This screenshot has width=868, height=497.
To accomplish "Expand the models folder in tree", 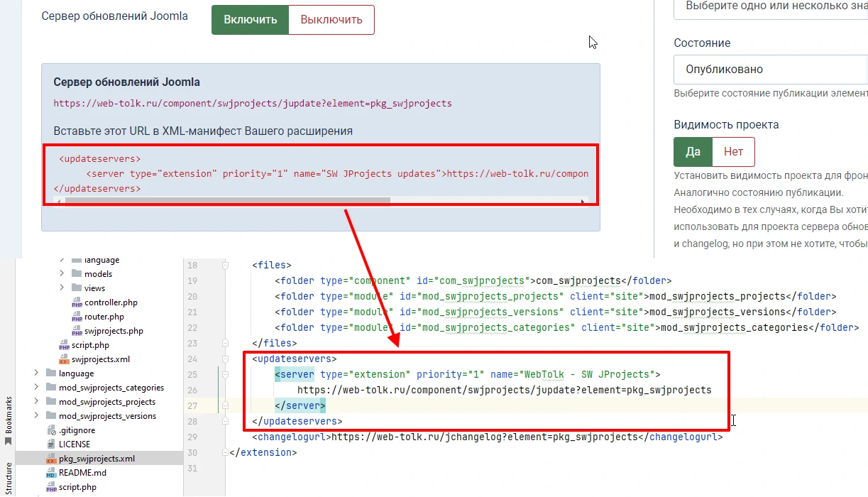I will (62, 274).
